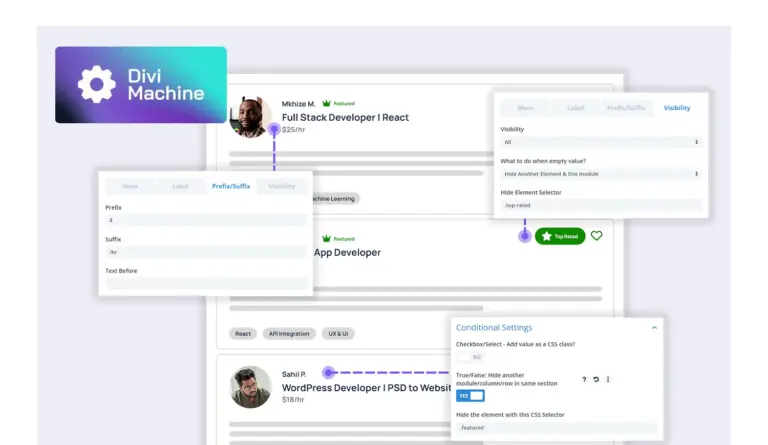Click the Text Before input field

click(206, 283)
